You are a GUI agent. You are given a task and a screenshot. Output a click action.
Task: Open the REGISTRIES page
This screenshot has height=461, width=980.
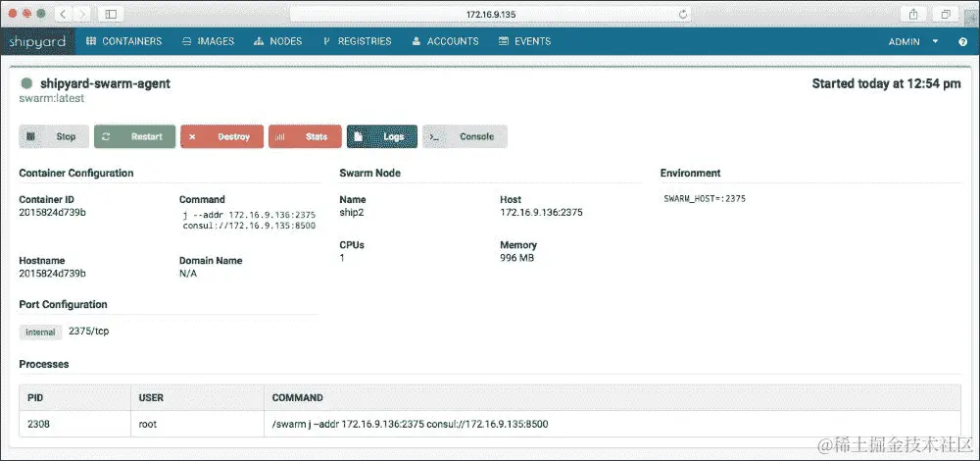click(357, 41)
